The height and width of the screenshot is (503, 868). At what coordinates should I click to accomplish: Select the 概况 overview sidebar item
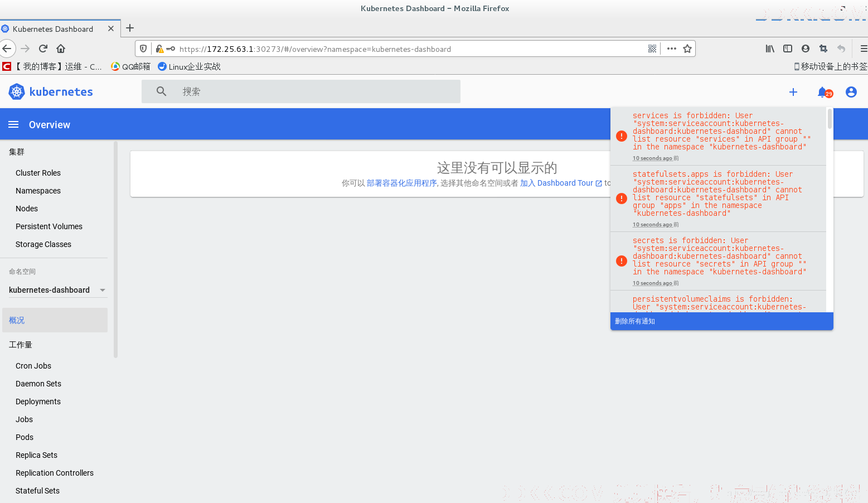(55, 320)
